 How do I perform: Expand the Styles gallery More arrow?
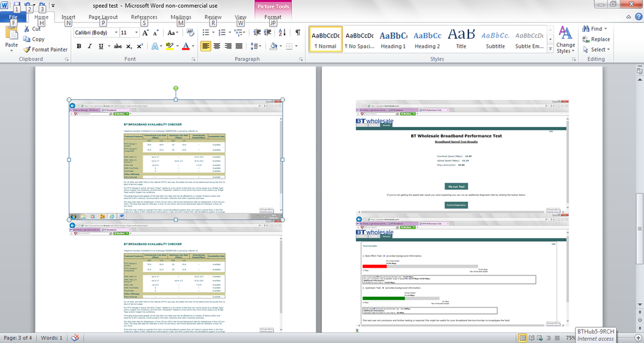point(550,48)
